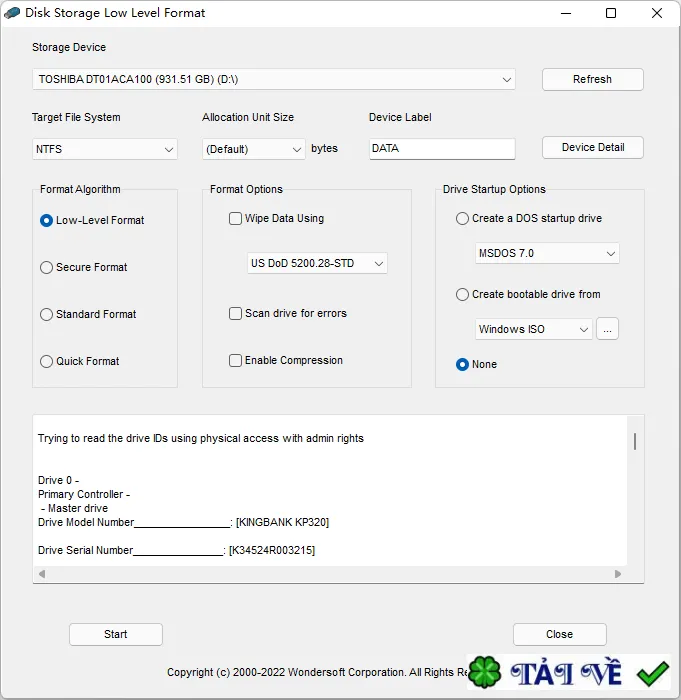Viewport: 681px width, 700px height.
Task: Click the log's left scroll arrow
Action: tap(42, 574)
